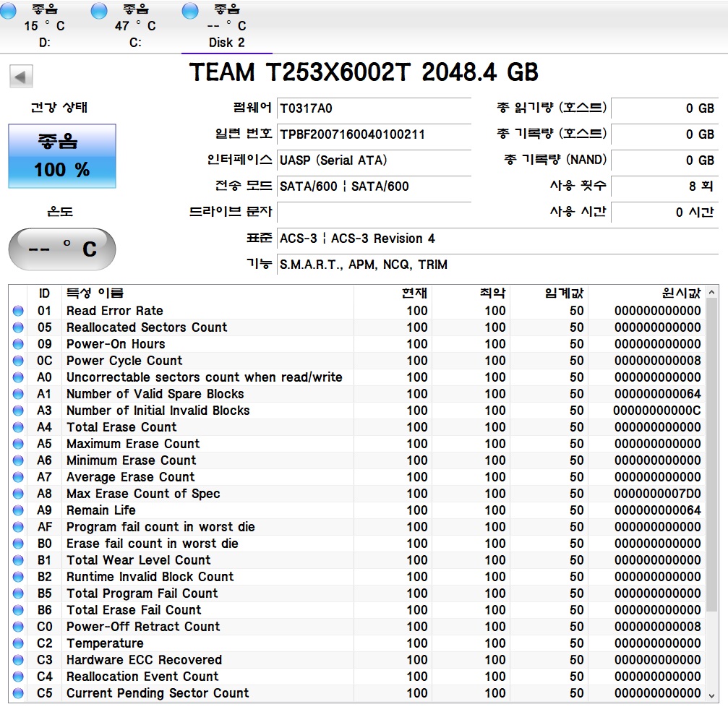Click the temperature -- °C indicator
The width and height of the screenshot is (728, 712).
tap(62, 249)
